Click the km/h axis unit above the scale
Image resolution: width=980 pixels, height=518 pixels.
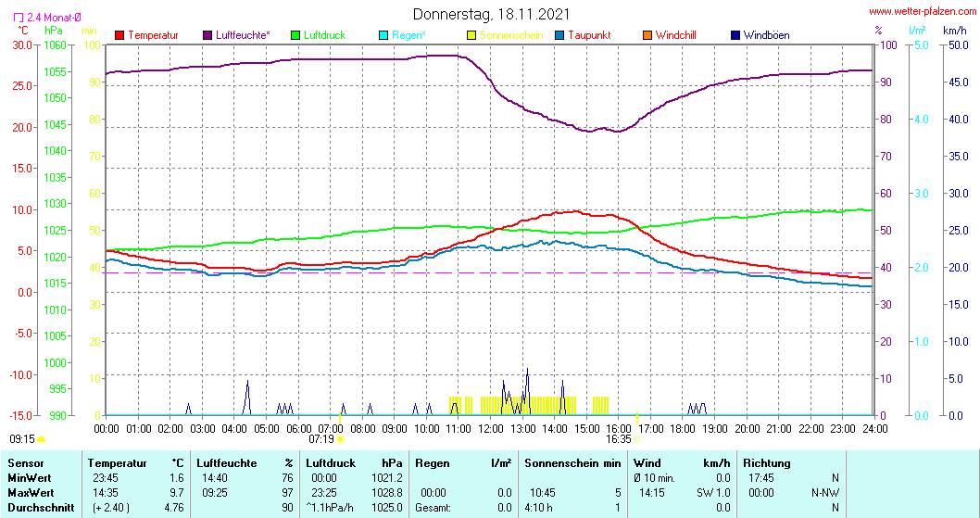tap(955, 31)
